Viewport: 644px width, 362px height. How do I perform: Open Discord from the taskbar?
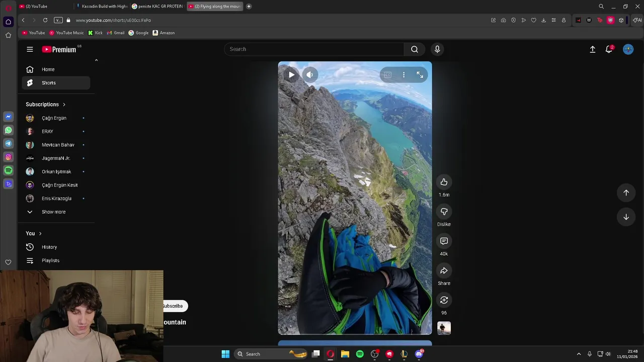(419, 354)
